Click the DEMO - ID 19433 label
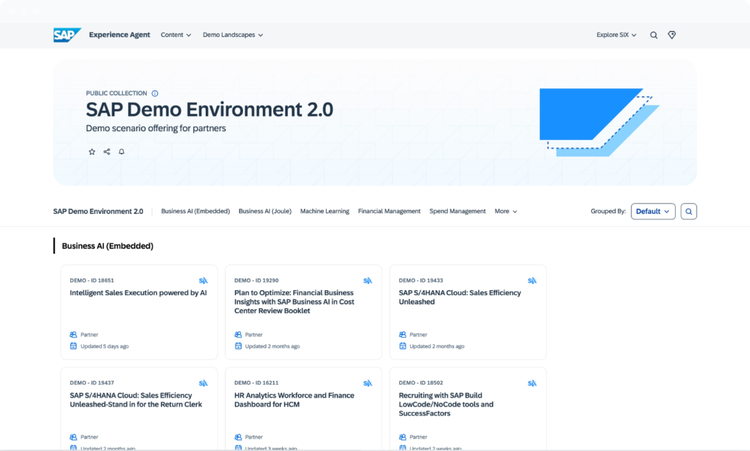 coord(421,281)
